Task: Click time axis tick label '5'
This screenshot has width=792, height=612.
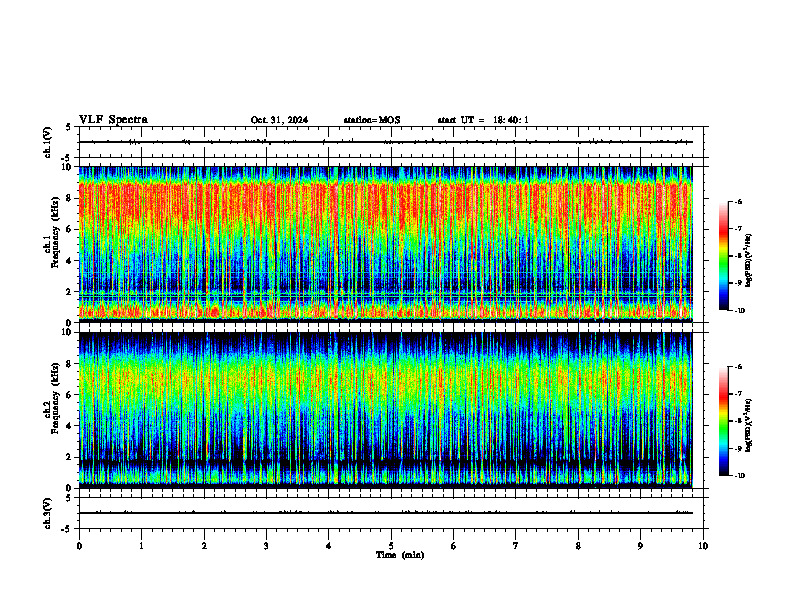Action: (391, 546)
